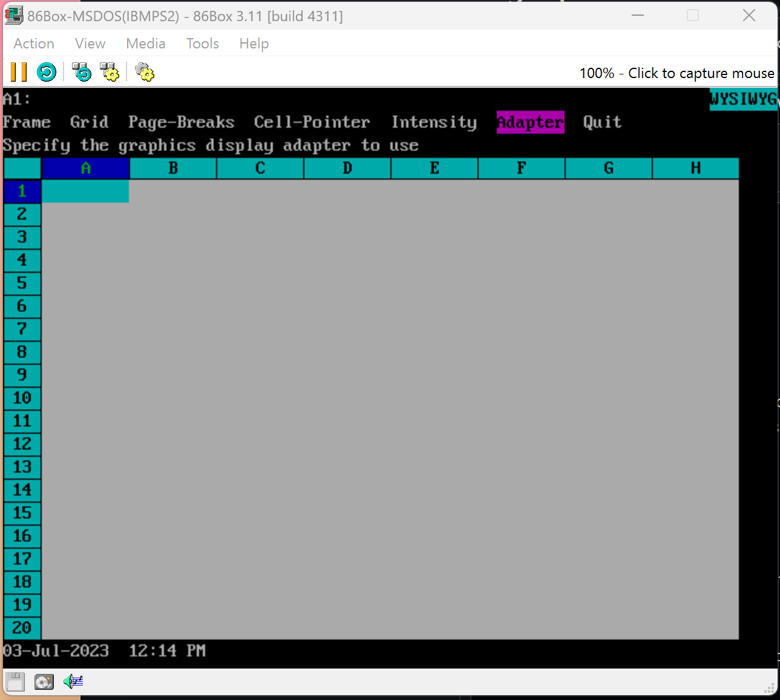Select the highlighted Adapter option
The height and width of the screenshot is (700, 780).
tap(530, 122)
